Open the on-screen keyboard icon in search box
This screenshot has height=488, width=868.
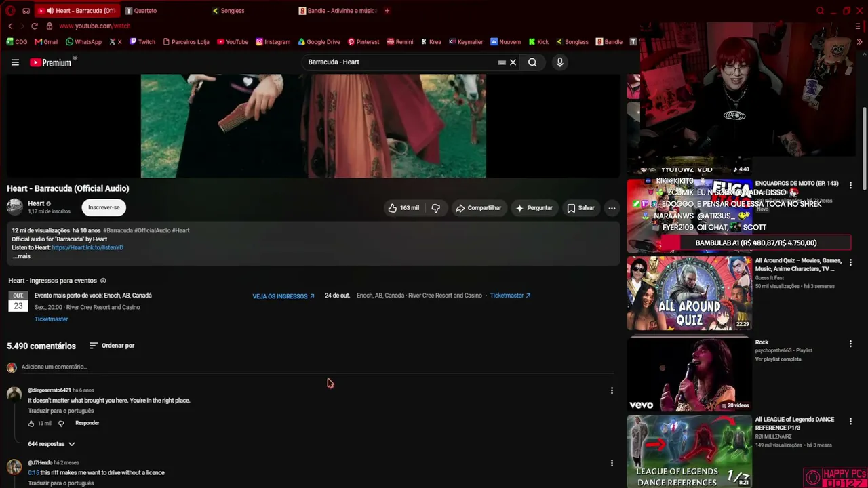(x=502, y=62)
